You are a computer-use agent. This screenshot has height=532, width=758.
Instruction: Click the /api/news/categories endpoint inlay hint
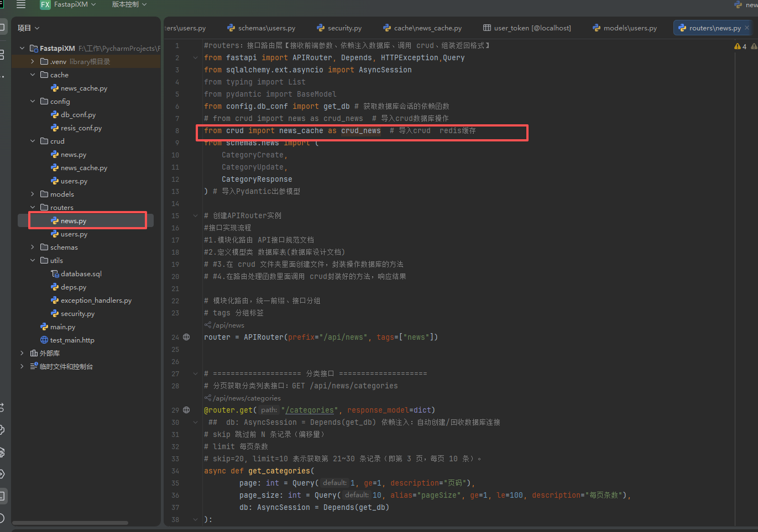click(x=243, y=398)
